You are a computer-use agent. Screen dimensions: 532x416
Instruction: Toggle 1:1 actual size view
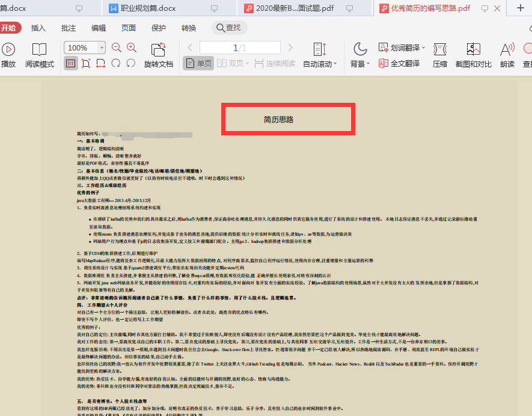(x=70, y=63)
